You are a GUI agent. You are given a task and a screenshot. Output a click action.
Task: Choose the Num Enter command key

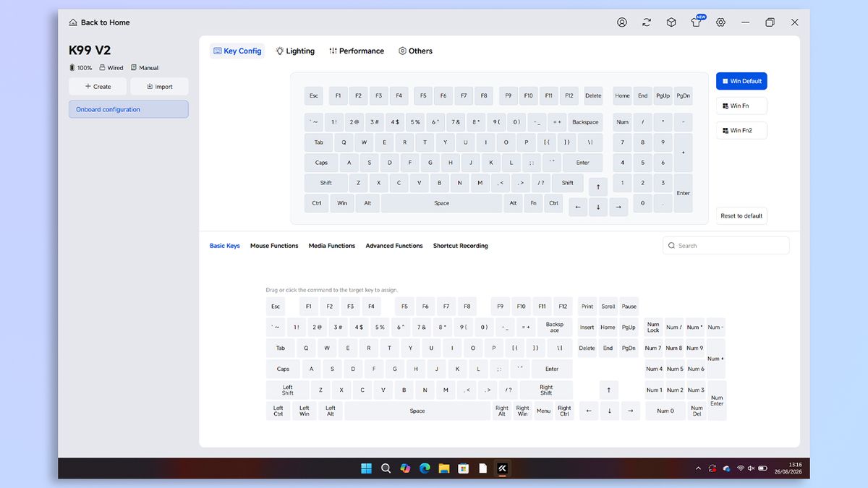click(717, 401)
